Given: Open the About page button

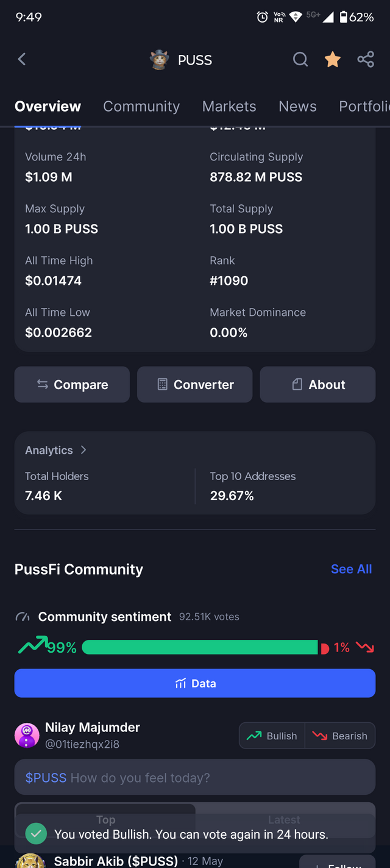Looking at the screenshot, I should pos(317,384).
